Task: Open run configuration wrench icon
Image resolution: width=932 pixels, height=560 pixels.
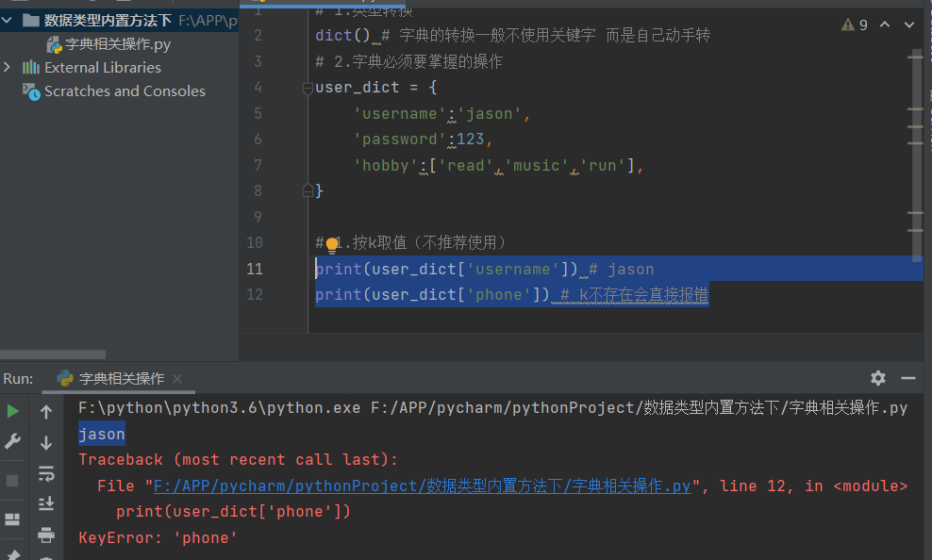Action: coord(12,440)
